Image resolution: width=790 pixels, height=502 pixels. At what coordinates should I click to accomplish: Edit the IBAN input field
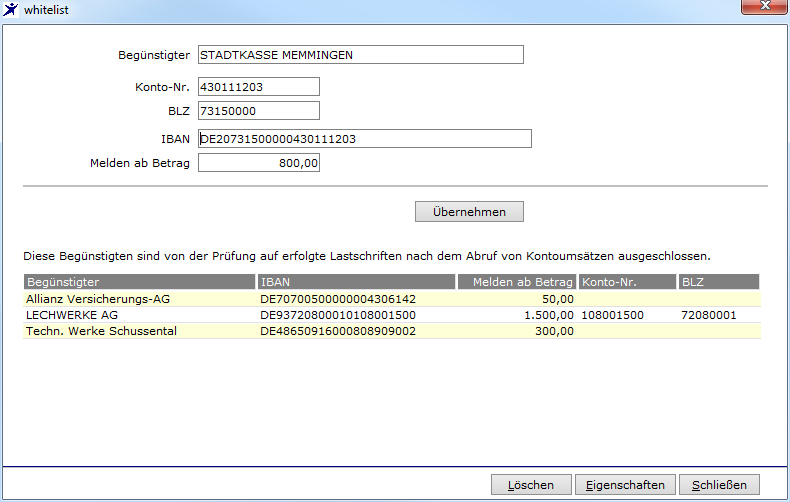tap(365, 139)
